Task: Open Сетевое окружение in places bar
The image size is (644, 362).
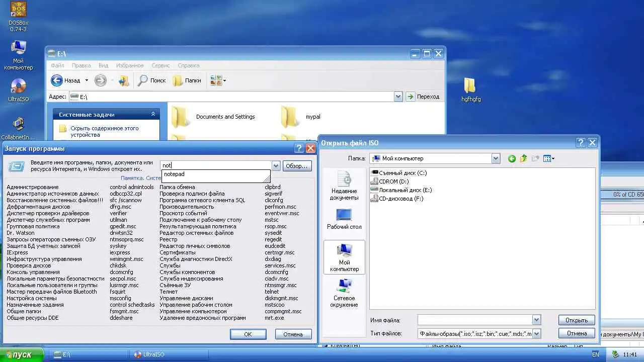Action: point(344,293)
